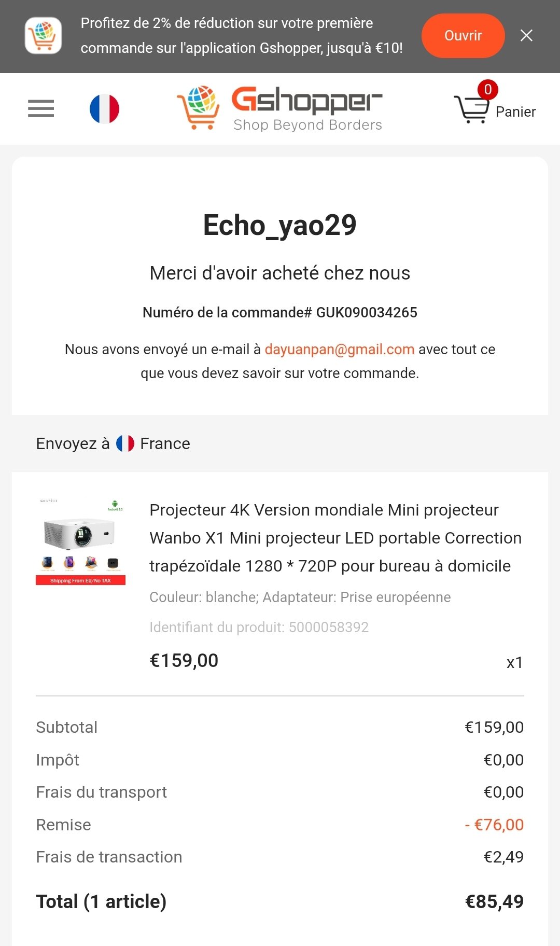Screen dimensions: 560x946
Task: Click the France flag next to Envoyez à
Action: click(125, 443)
